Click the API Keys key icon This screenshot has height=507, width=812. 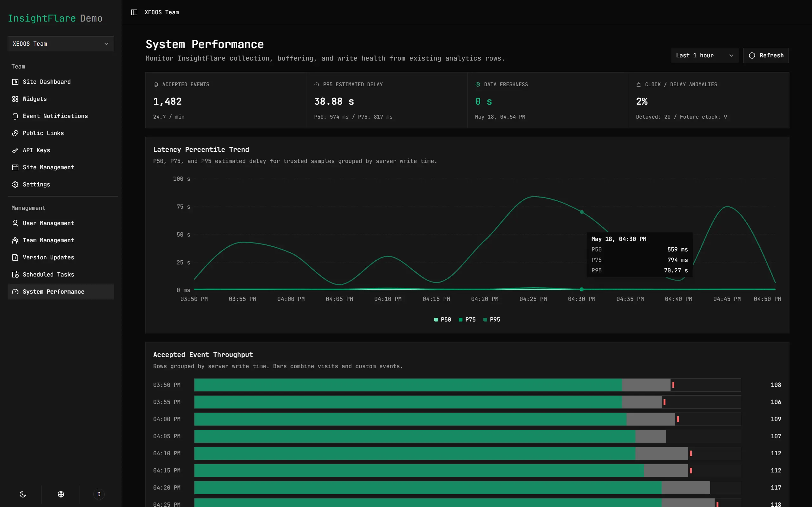(x=15, y=150)
